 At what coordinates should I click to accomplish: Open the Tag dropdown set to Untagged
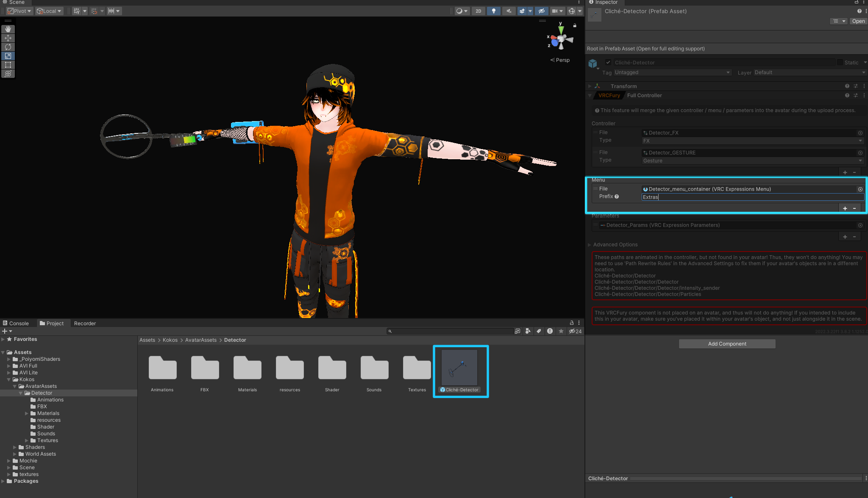coord(672,72)
